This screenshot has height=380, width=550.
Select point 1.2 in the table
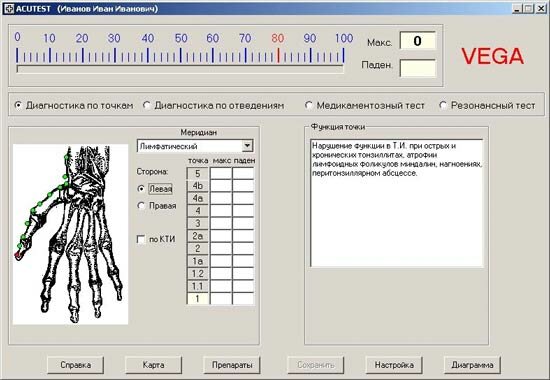click(197, 274)
